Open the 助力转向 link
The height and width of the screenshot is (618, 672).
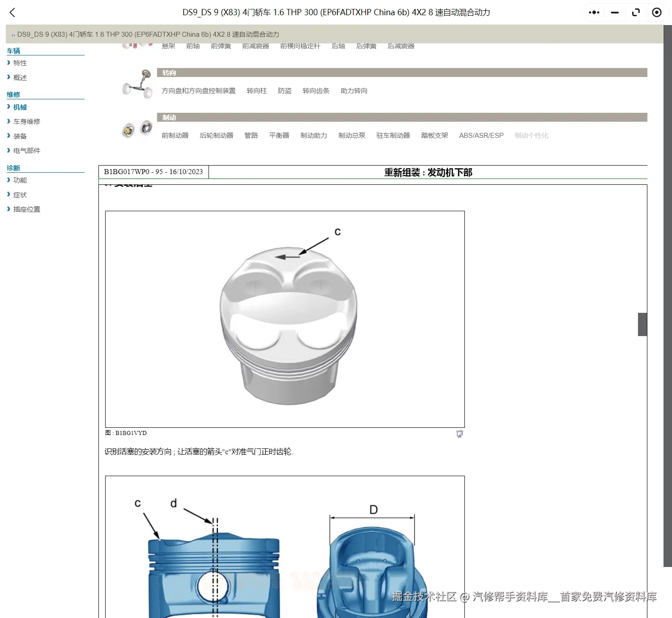pyautogui.click(x=353, y=90)
